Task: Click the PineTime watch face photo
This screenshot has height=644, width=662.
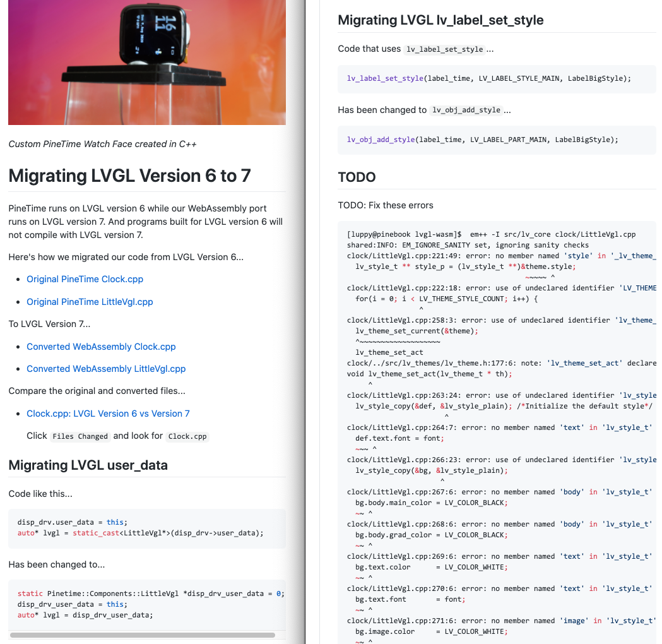Action: pyautogui.click(x=146, y=62)
